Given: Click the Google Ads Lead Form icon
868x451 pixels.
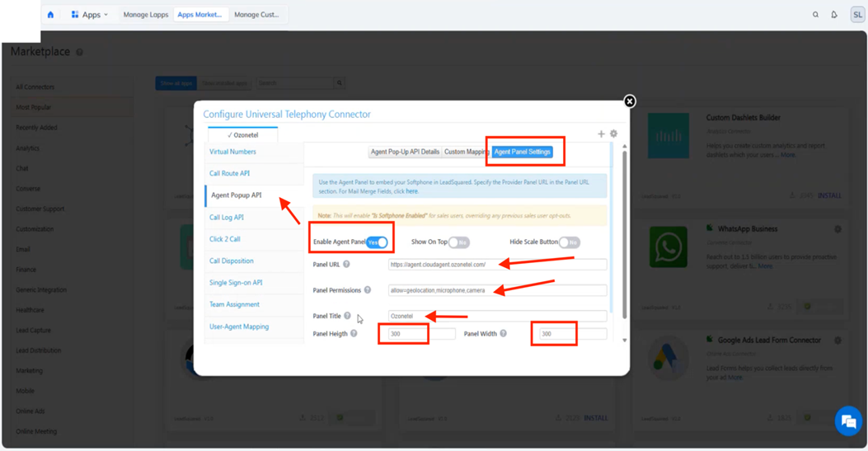Looking at the screenshot, I should [669, 359].
